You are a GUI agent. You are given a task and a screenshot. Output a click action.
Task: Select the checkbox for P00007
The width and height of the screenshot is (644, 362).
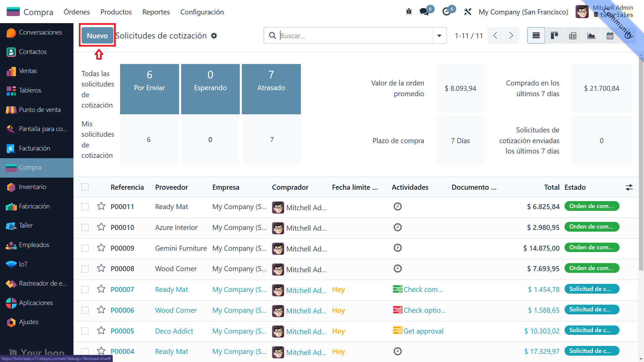[85, 290]
